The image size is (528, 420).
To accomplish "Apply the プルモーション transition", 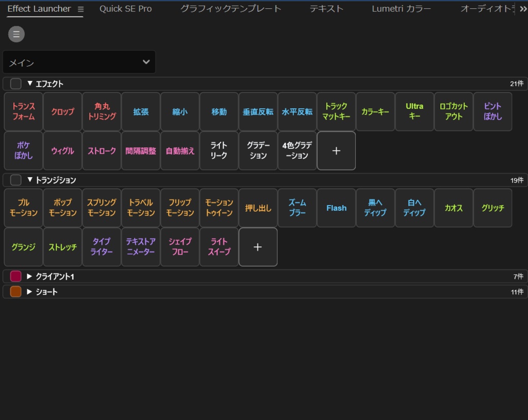I will pyautogui.click(x=24, y=208).
